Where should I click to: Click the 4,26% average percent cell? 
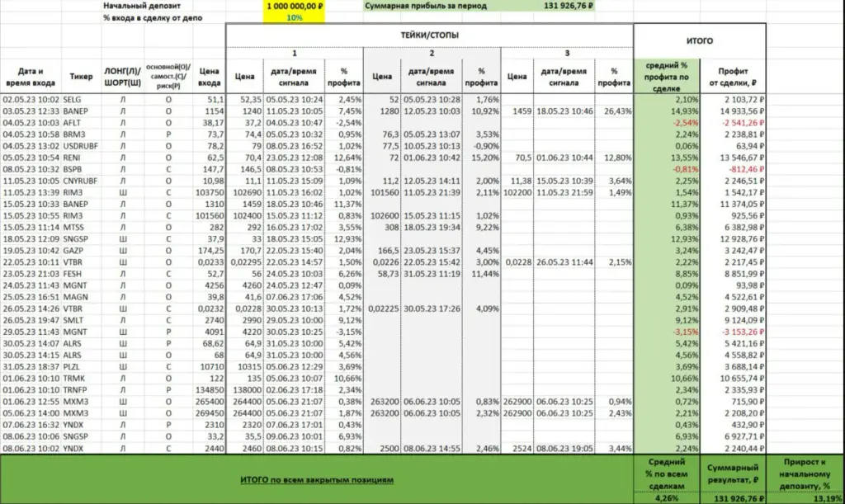[x=667, y=498]
